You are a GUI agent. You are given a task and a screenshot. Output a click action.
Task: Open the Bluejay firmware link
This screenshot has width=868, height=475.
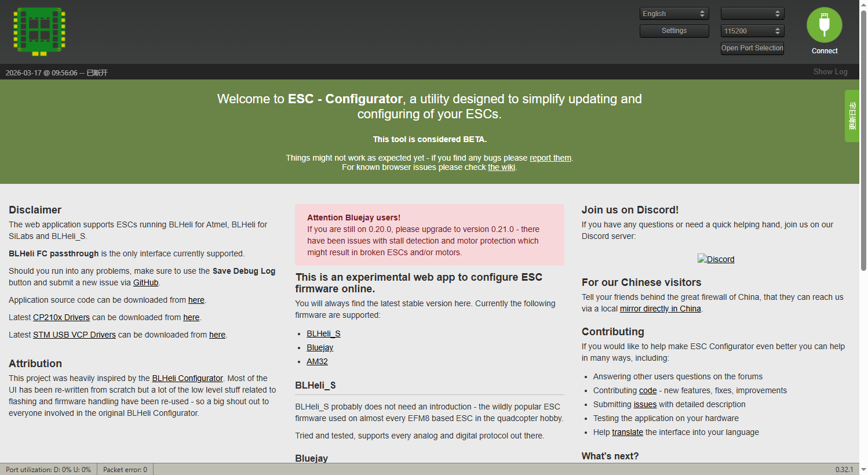coord(320,347)
